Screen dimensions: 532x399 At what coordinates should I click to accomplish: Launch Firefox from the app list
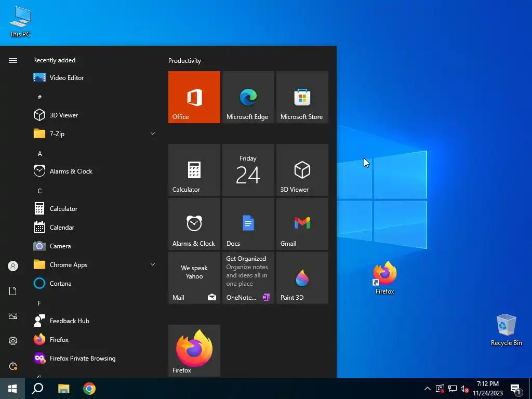coord(95,339)
